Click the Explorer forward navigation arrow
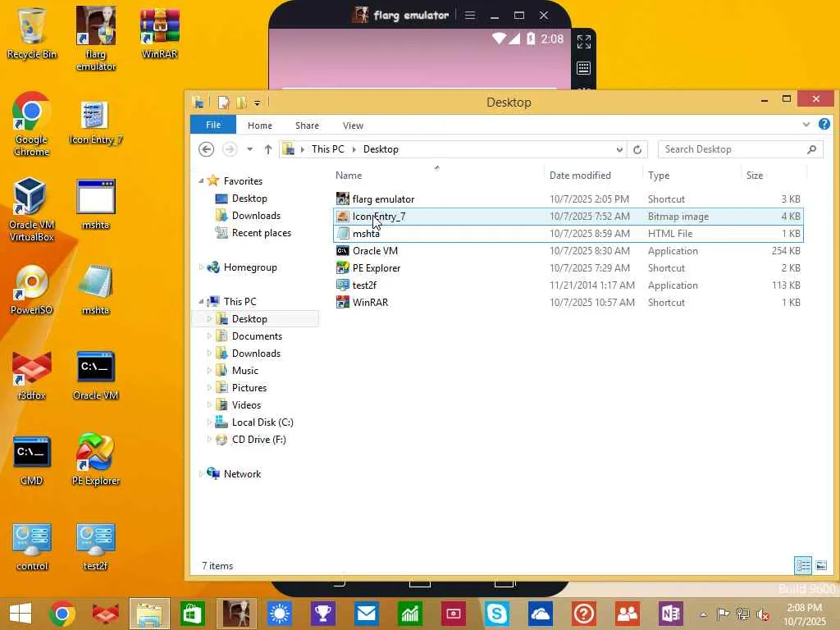The height and width of the screenshot is (630, 840). tap(230, 149)
